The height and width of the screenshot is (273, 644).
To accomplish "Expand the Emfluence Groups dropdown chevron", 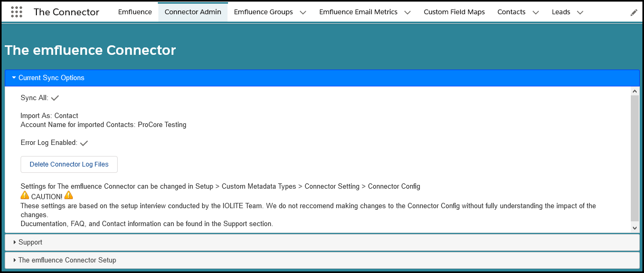I will [303, 12].
